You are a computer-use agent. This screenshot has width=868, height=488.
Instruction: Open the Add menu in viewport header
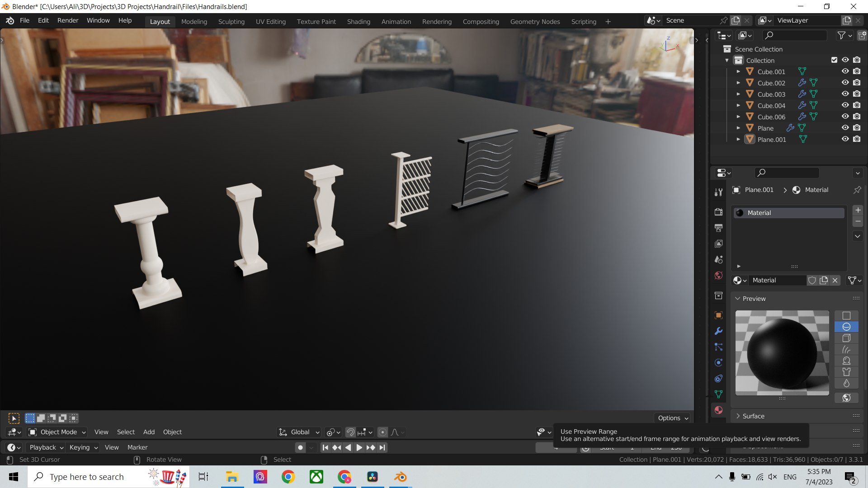pos(149,432)
